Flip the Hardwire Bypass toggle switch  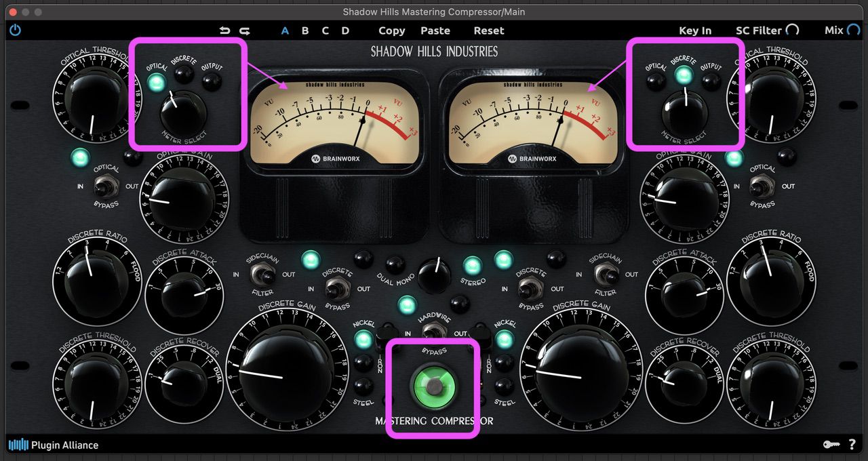(433, 332)
